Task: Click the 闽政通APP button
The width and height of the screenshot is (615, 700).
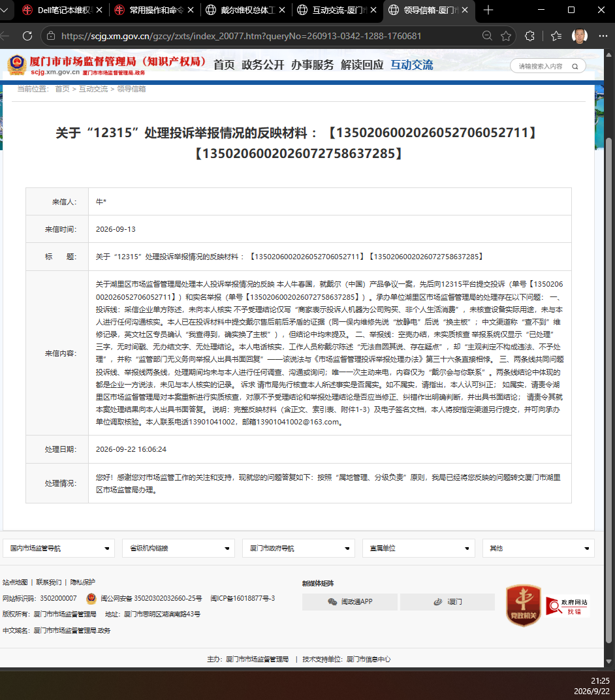Action: [x=350, y=602]
